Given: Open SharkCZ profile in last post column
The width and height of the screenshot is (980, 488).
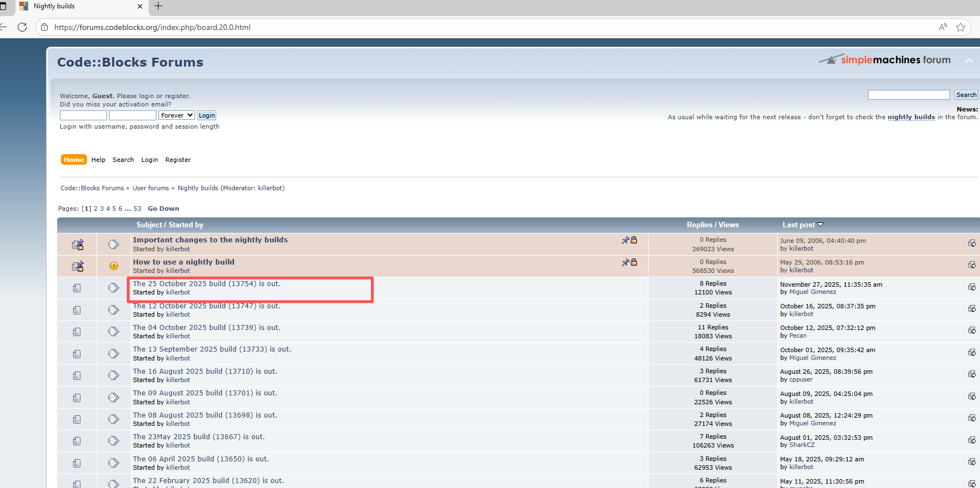Looking at the screenshot, I should pyautogui.click(x=802, y=445).
